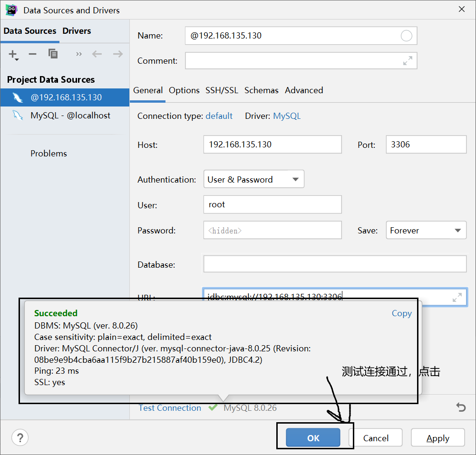Open the General tab

point(148,90)
